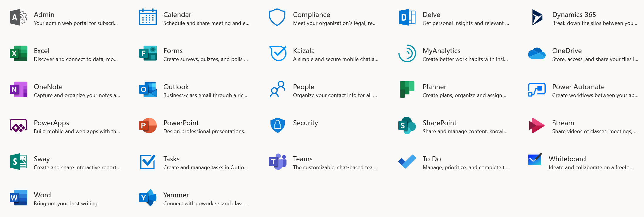Select the PowerApps title link
Image resolution: width=644 pixels, height=217 pixels.
pyautogui.click(x=51, y=123)
